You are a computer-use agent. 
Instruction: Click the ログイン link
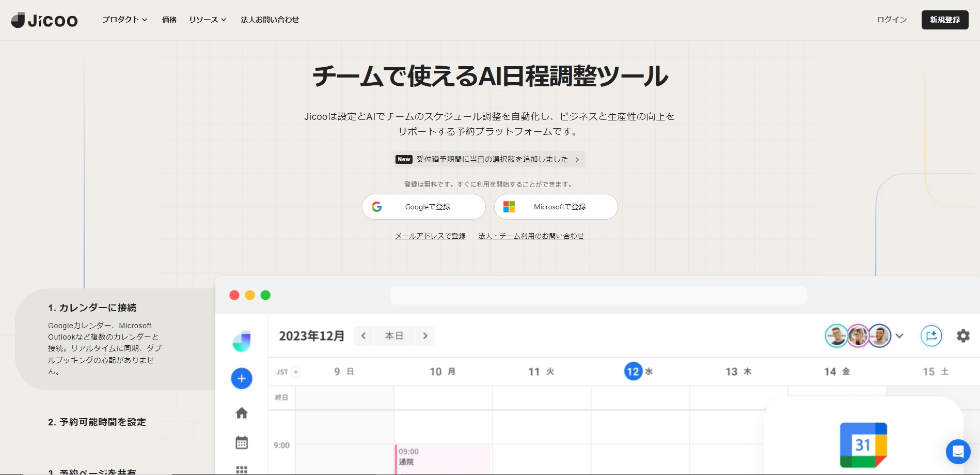pos(892,20)
